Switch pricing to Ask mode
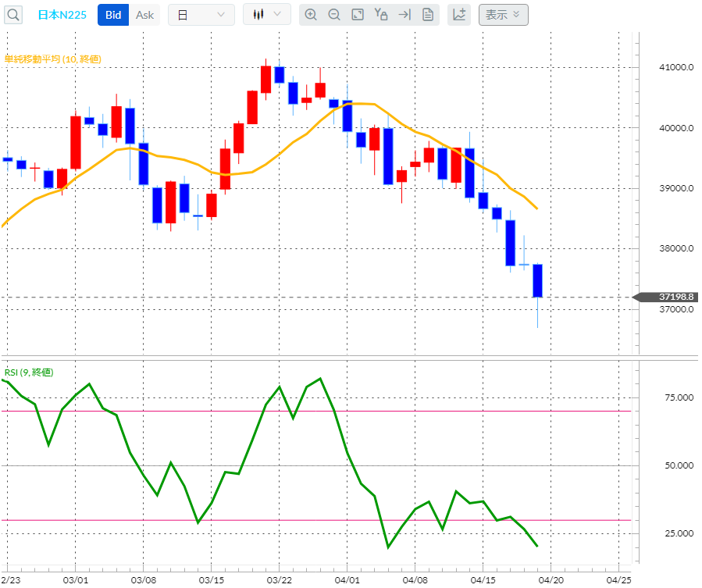 click(144, 14)
